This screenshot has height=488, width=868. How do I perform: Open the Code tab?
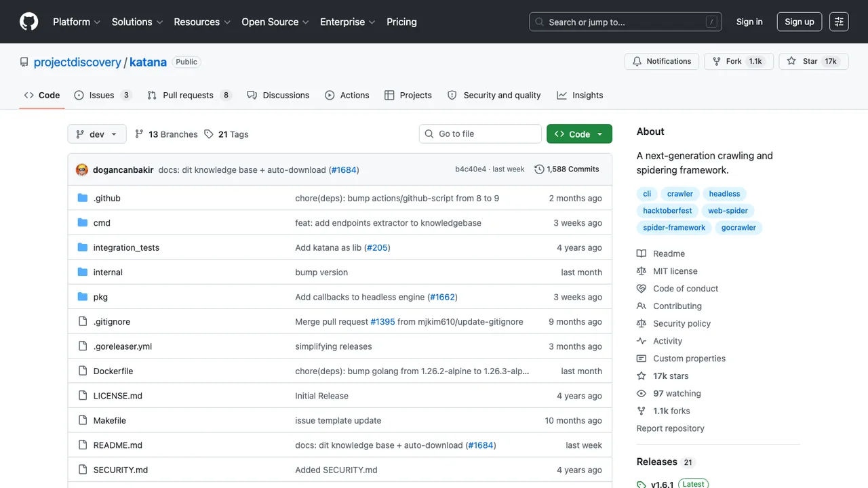coord(42,96)
